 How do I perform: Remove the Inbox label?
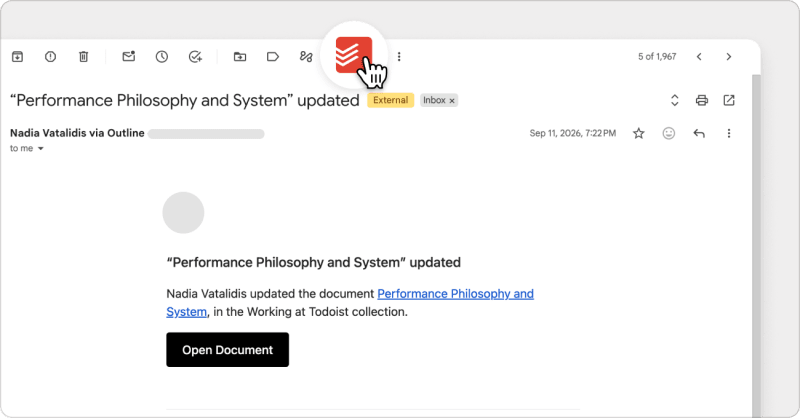click(452, 101)
